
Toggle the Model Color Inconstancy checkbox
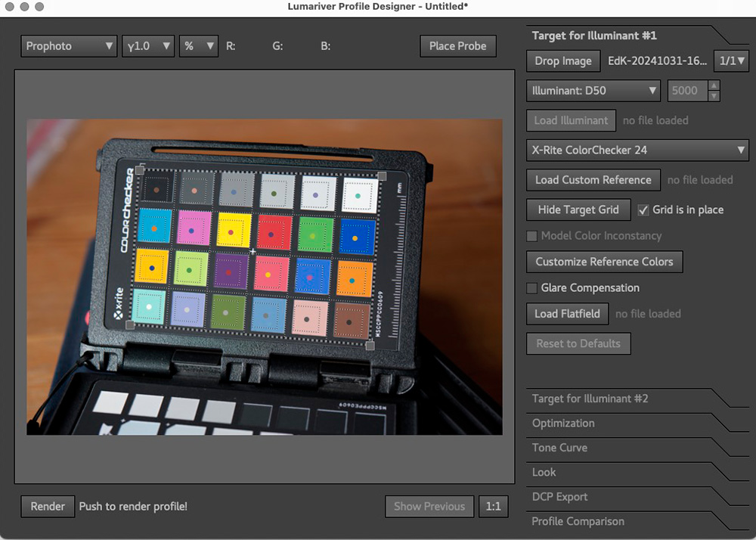532,236
